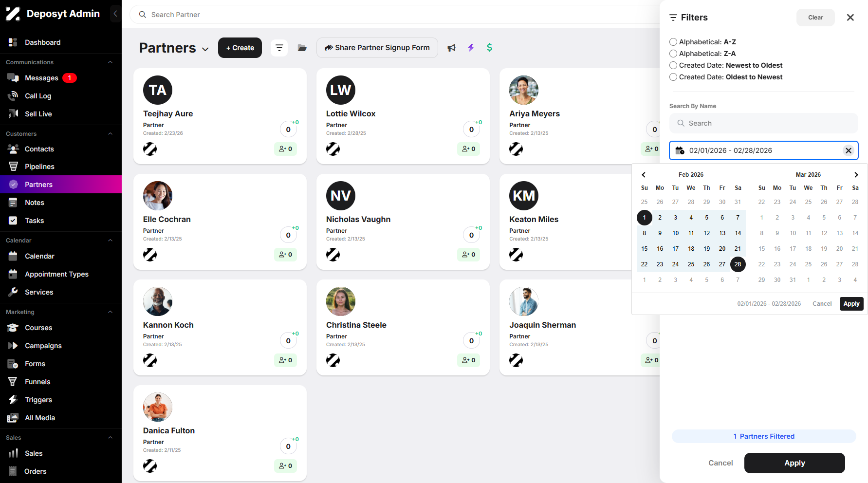Select Created Date: Oldest to Newest
Viewport: 868px width, 483px height.
point(673,77)
